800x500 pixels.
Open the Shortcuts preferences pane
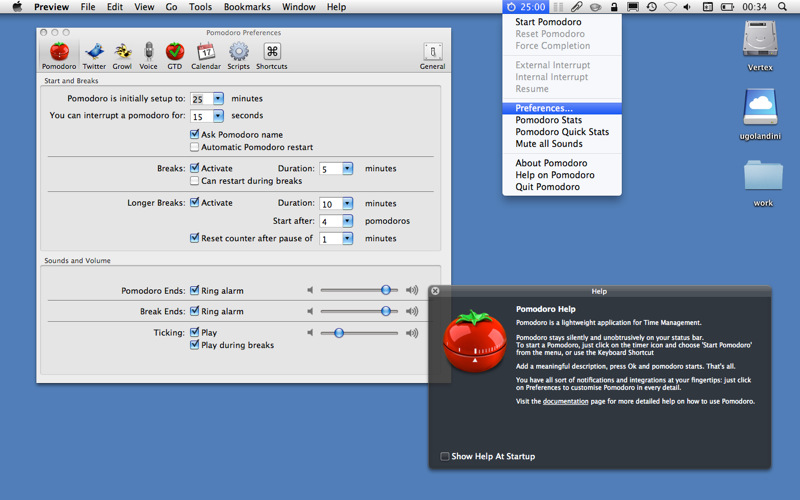point(271,55)
